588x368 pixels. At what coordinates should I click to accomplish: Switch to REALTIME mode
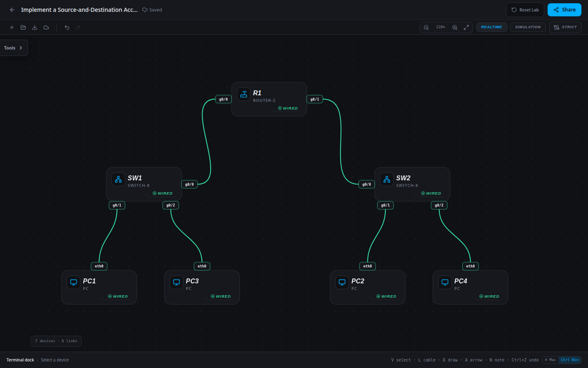coord(492,27)
